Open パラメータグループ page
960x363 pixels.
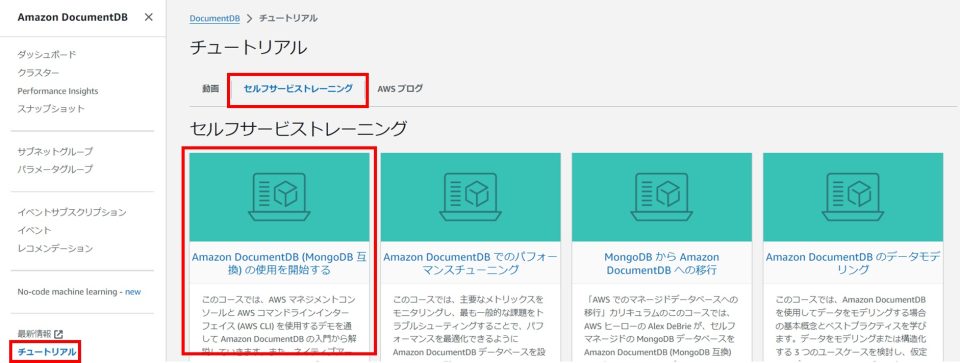coord(55,169)
